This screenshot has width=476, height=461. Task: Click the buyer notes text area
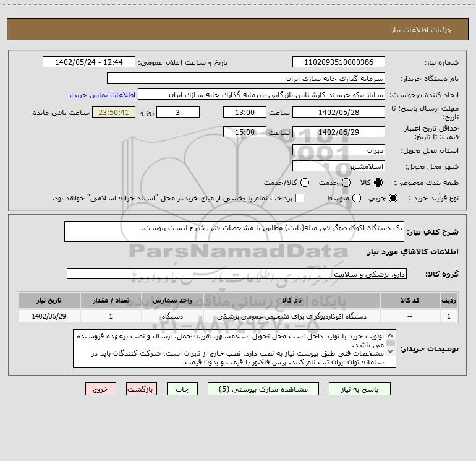click(x=235, y=348)
